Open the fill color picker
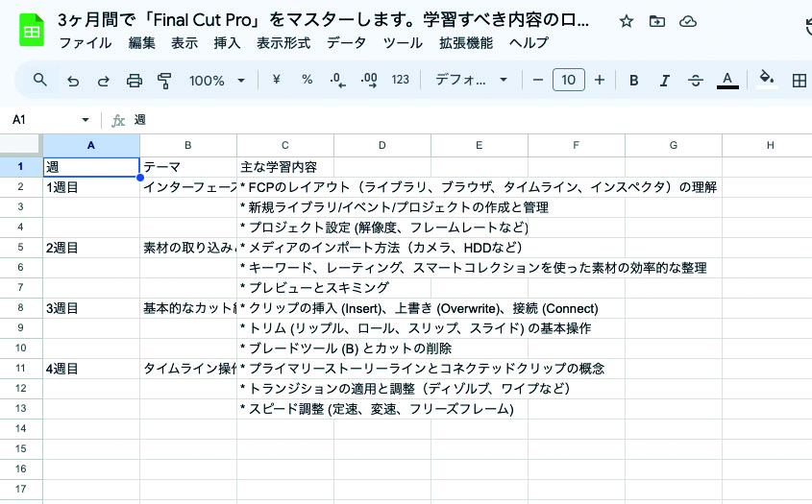The width and height of the screenshot is (812, 504). pos(767,80)
